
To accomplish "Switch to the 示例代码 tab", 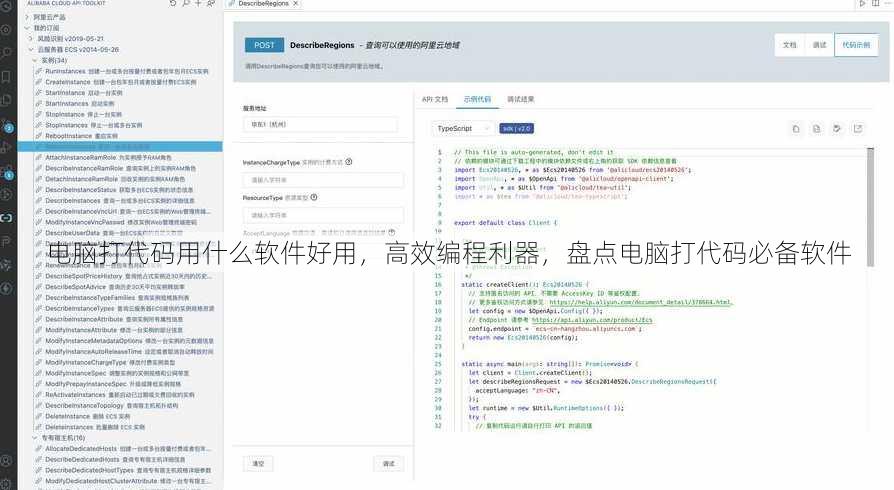I will tap(477, 99).
